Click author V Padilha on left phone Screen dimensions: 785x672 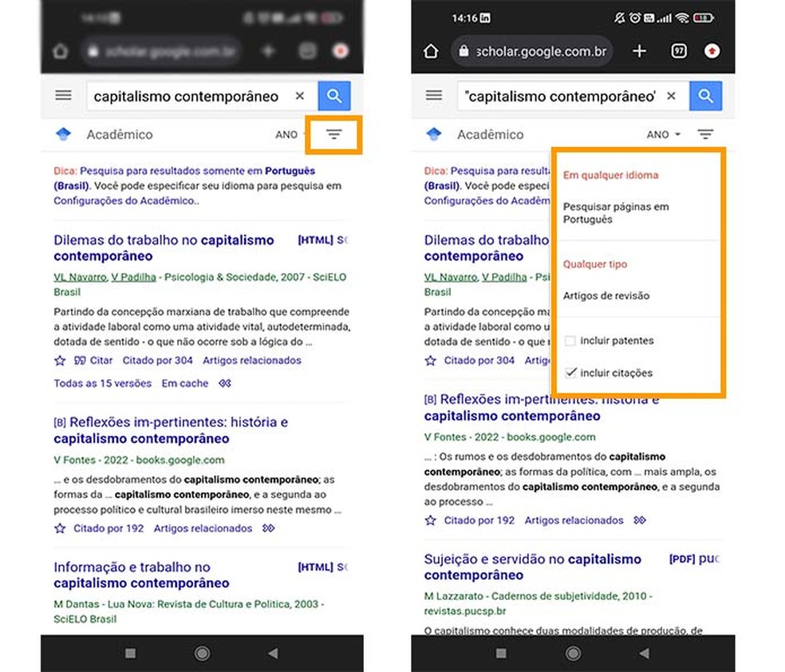(134, 277)
